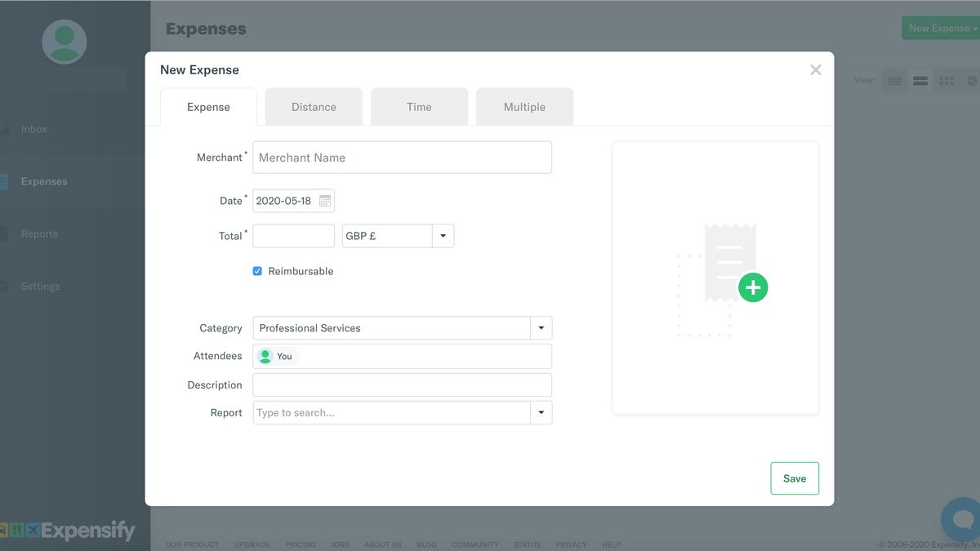
Task: Click the You attendee chip
Action: (277, 356)
